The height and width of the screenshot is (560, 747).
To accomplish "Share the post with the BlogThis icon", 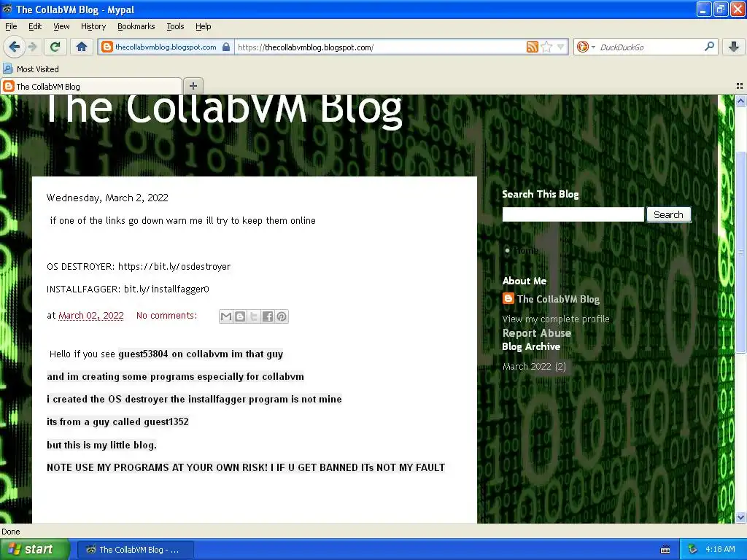I will (x=240, y=316).
